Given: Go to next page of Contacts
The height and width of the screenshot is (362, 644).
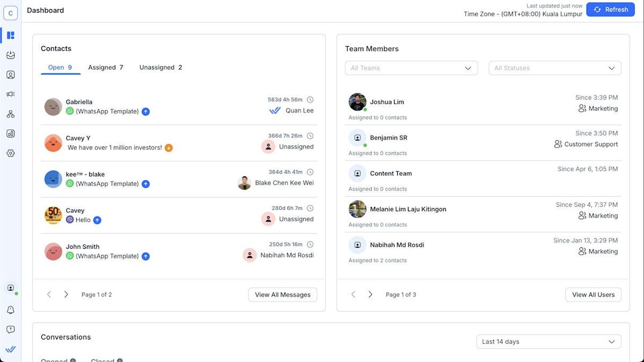Looking at the screenshot, I should [x=66, y=294].
